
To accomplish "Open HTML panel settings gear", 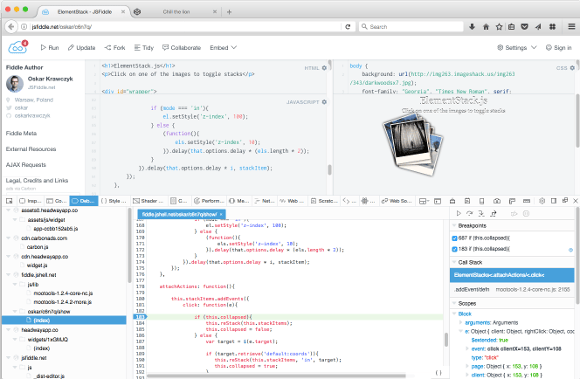I will pyautogui.click(x=324, y=68).
